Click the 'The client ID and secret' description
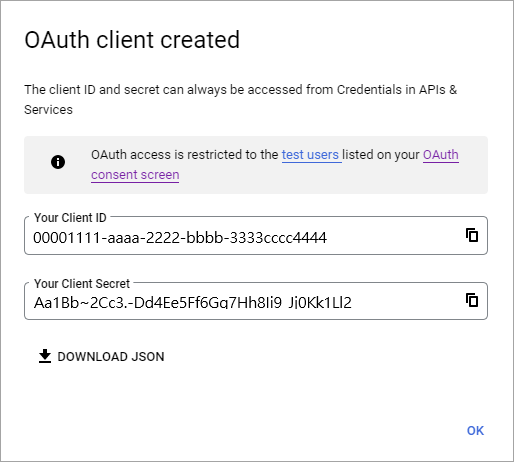The image size is (514, 462). 240,100
